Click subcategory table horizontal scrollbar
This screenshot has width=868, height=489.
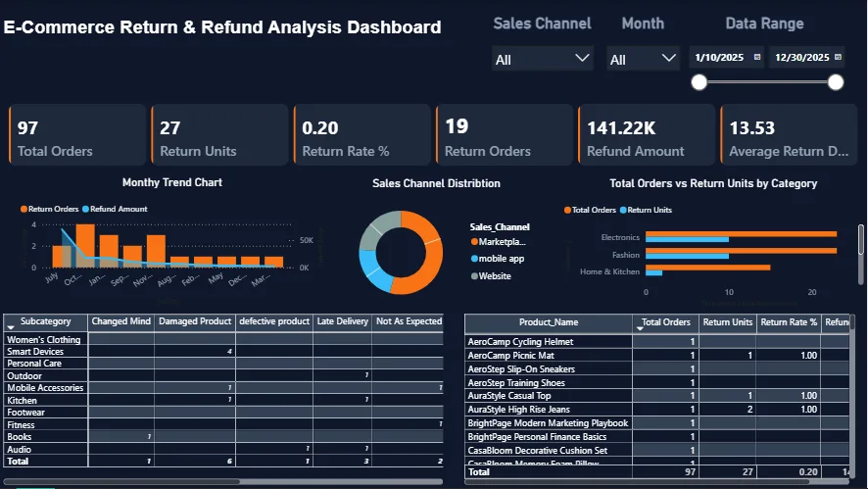pos(121,482)
